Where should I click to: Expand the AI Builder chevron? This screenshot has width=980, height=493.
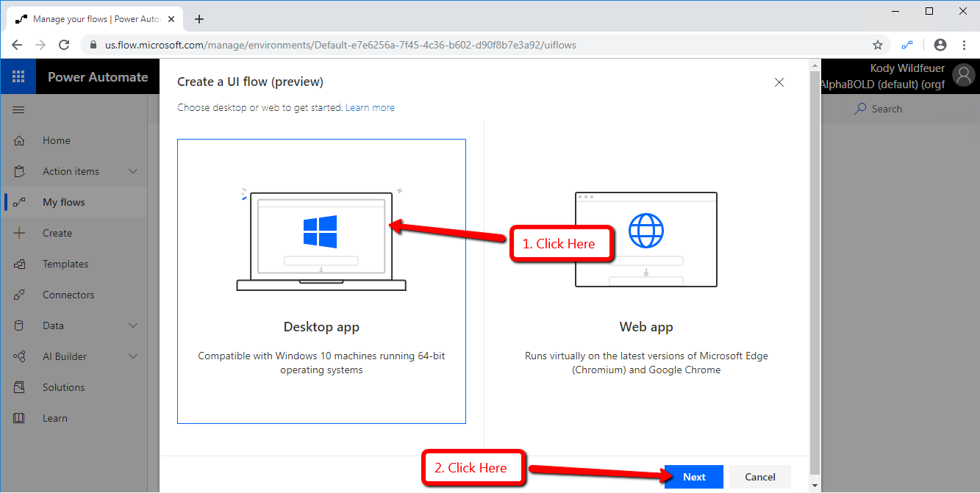133,356
